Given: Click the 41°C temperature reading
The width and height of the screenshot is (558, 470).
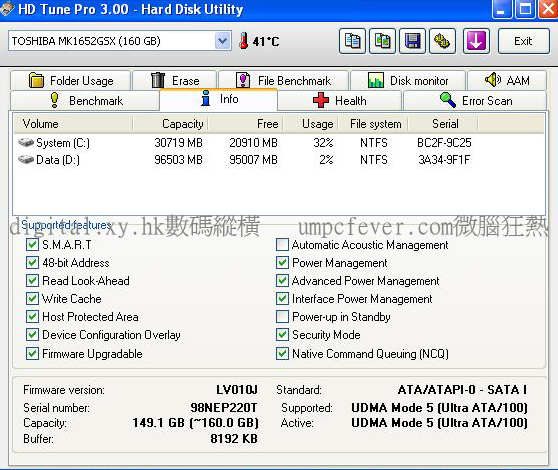Looking at the screenshot, I should (266, 41).
